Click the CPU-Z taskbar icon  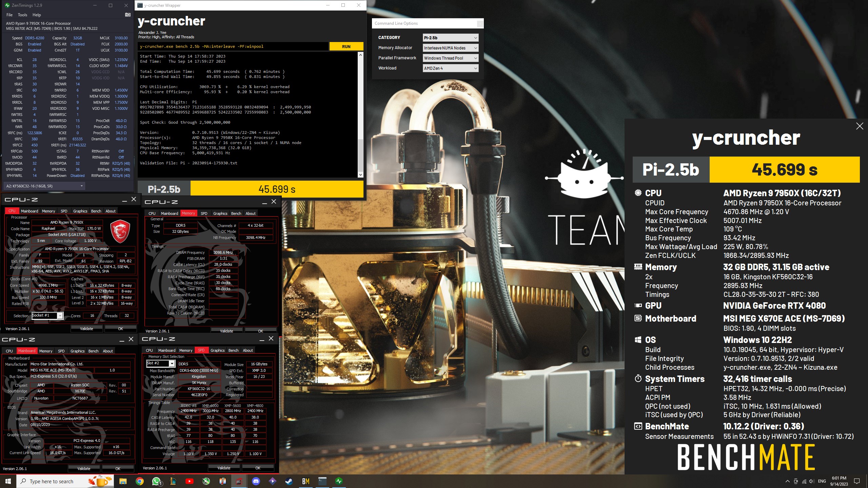click(239, 481)
